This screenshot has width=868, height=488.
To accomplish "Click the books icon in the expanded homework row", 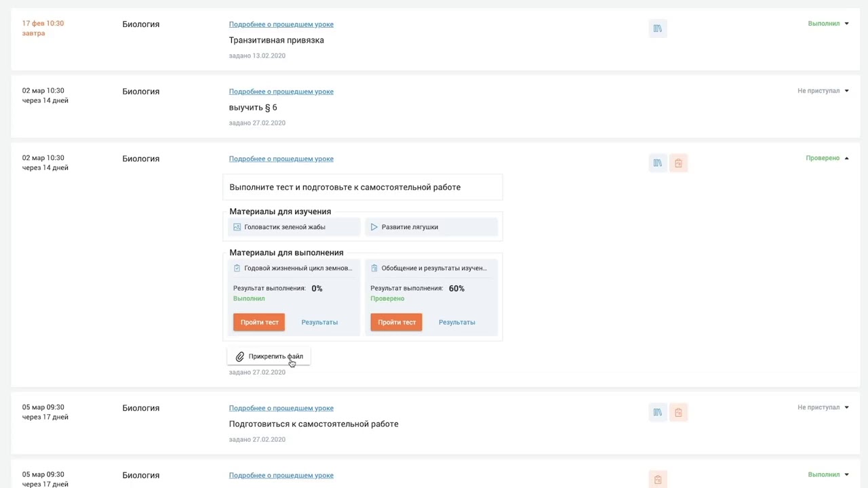I will click(x=657, y=163).
